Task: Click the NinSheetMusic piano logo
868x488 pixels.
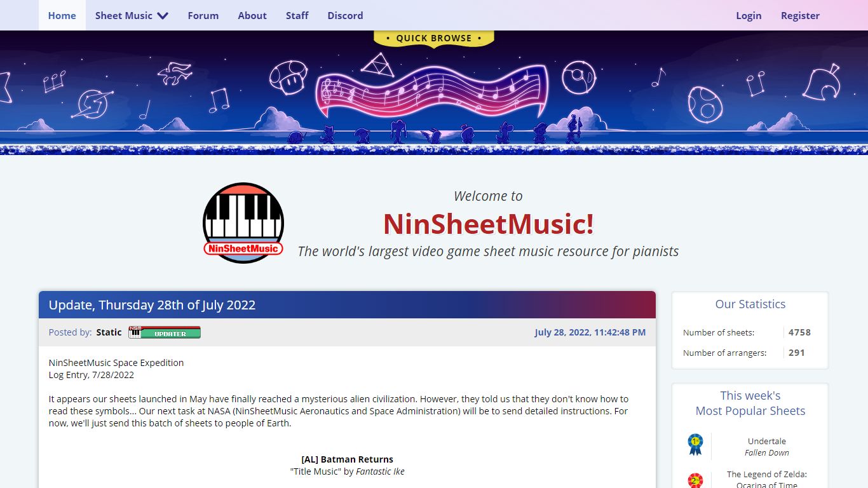Action: pos(243,223)
